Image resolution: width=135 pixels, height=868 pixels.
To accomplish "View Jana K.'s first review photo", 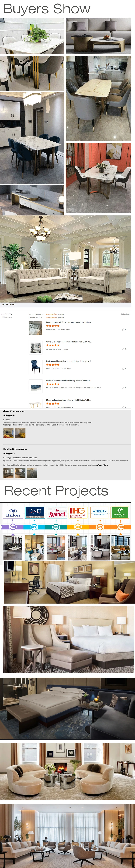I will pos(8,433).
